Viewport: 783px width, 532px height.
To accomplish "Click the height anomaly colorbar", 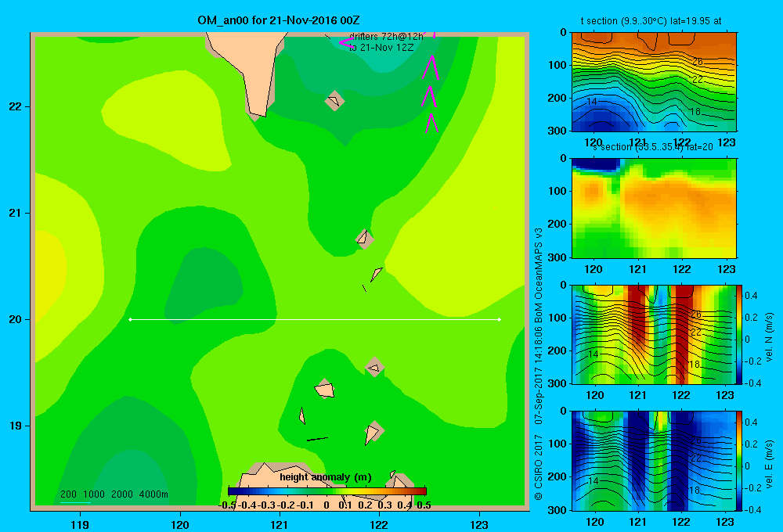I will [x=327, y=491].
